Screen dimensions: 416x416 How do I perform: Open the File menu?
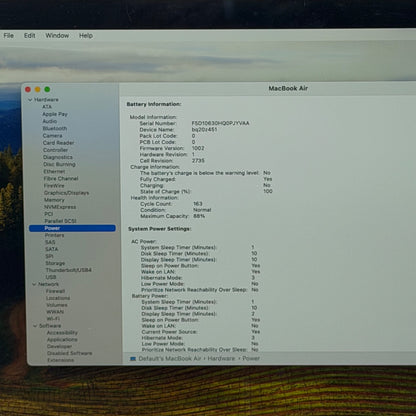pyautogui.click(x=8, y=35)
